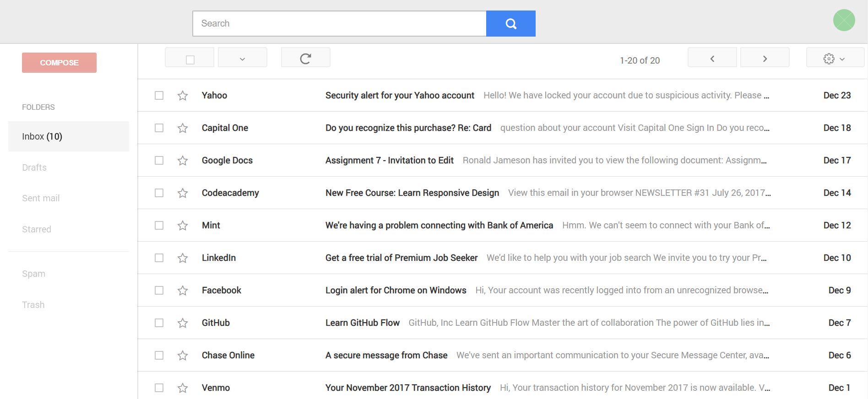This screenshot has width=868, height=399.
Task: Open 'New Free Course: Learn Responsive Design' email
Action: coord(412,193)
